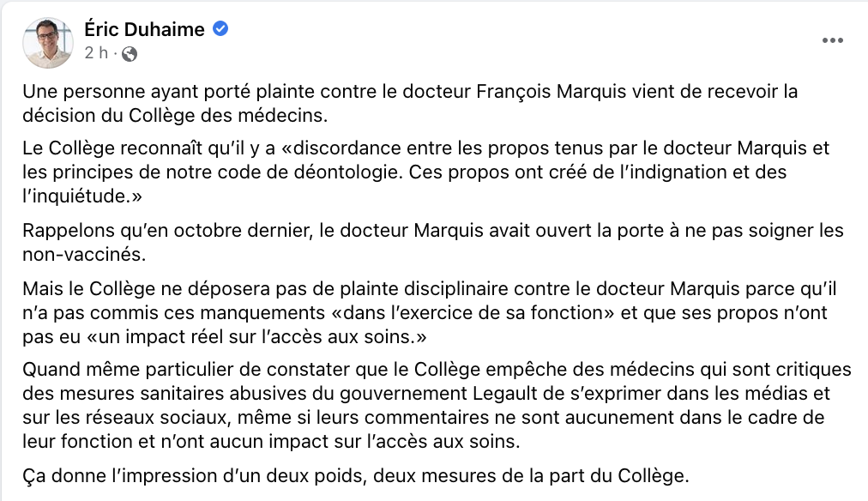Image resolution: width=868 pixels, height=501 pixels.
Task: Click the globe public audience icon
Action: [x=129, y=54]
